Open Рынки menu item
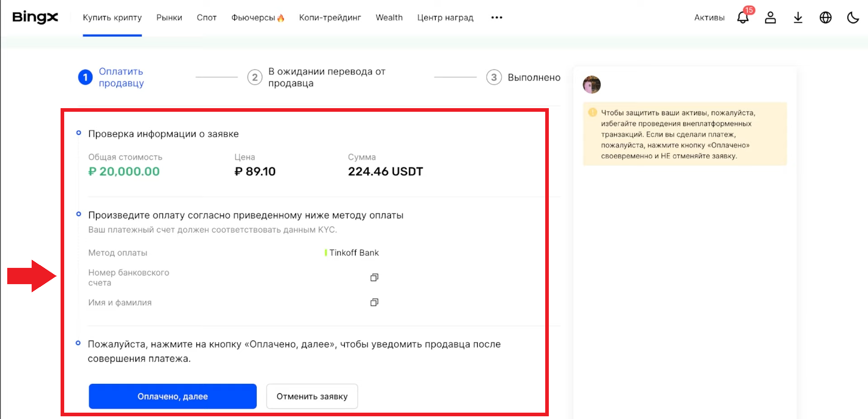This screenshot has height=419, width=868. [x=169, y=18]
